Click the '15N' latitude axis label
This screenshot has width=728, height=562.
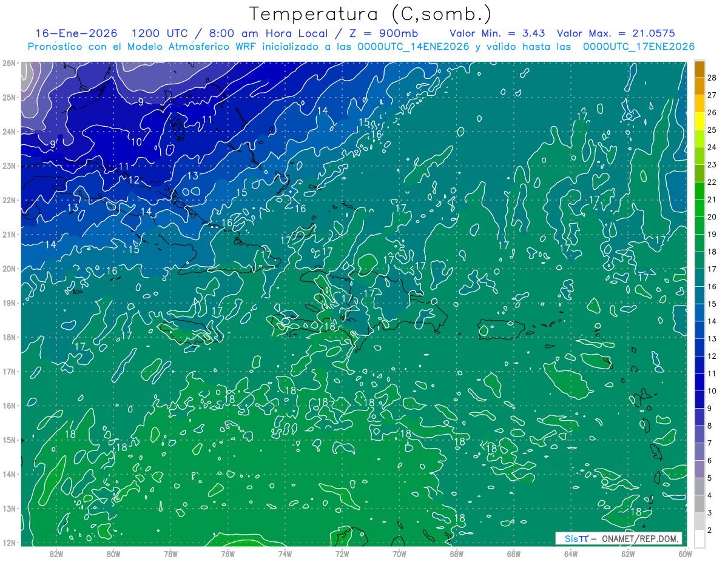(9, 440)
